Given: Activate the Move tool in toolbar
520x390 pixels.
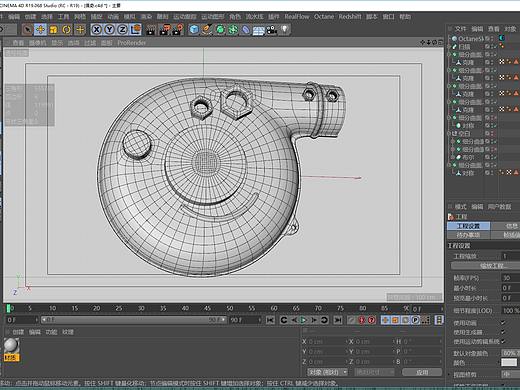Looking at the screenshot, I should pyautogui.click(x=40, y=30).
